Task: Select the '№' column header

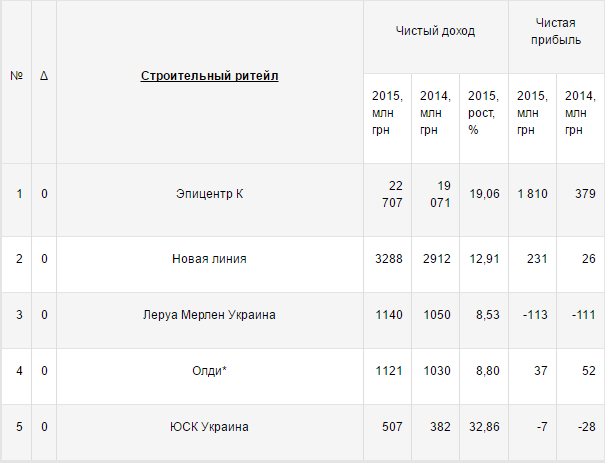Action: point(16,76)
